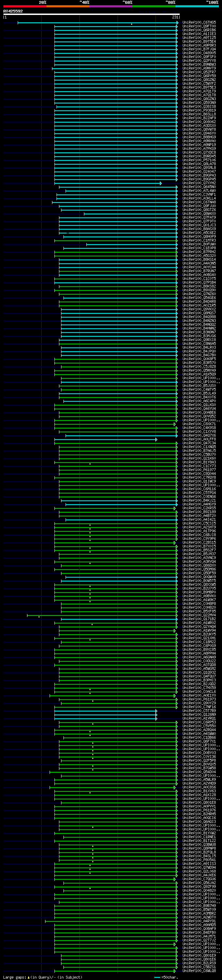Viewport: 222px width, 980px height.
Task: Click the short cyan alignment bar of Q7XYM2
Action: [x=108, y=183]
